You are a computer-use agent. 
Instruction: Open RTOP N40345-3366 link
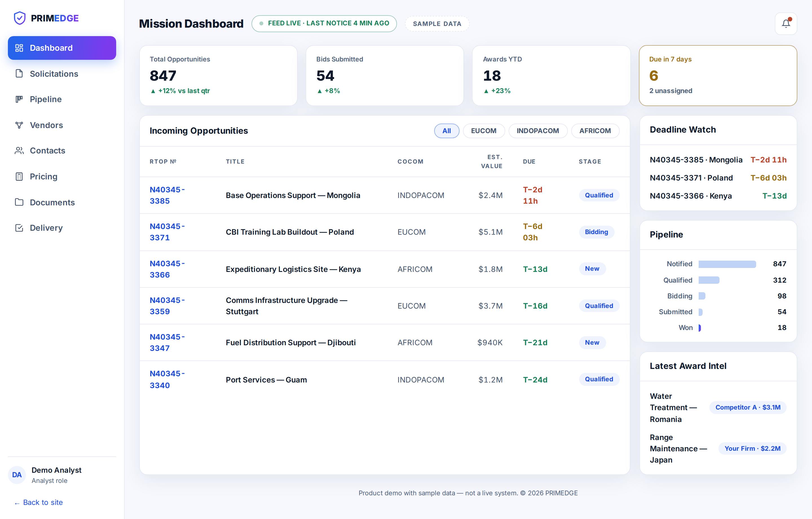pos(167,269)
